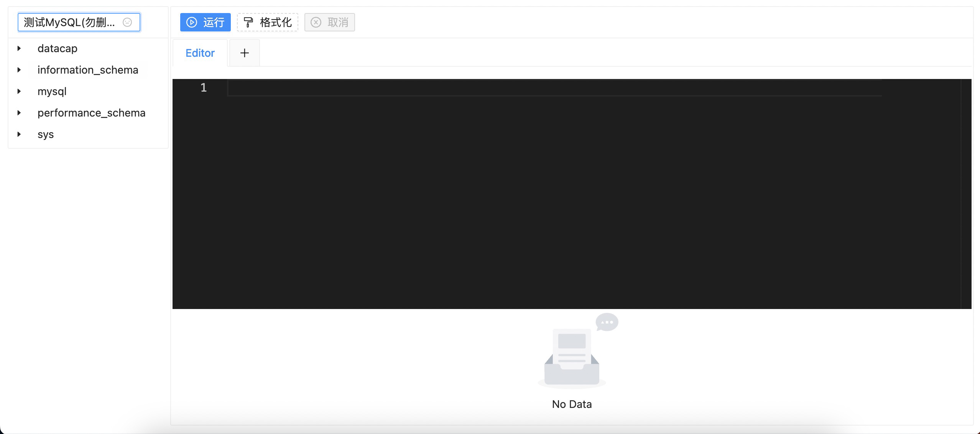
Task: Click the No Data inbox illustration
Action: coord(571,358)
